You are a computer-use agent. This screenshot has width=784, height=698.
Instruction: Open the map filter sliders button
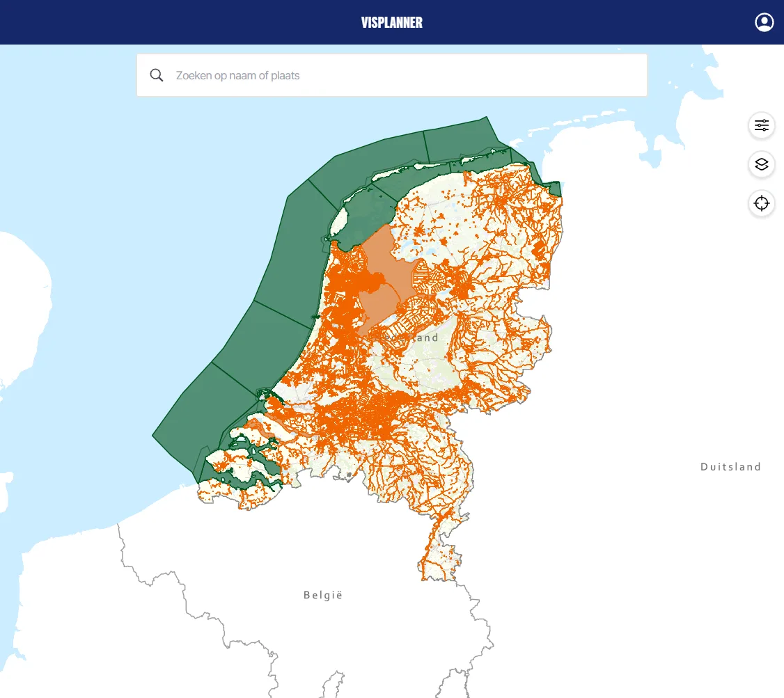[762, 125]
